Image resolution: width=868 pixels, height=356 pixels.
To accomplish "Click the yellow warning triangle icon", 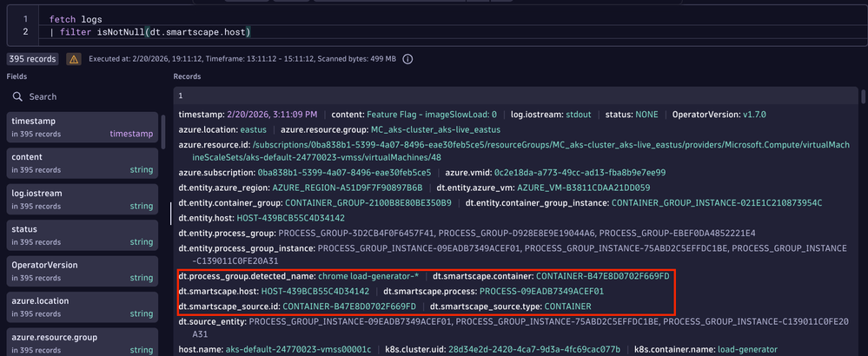I will coord(74,59).
